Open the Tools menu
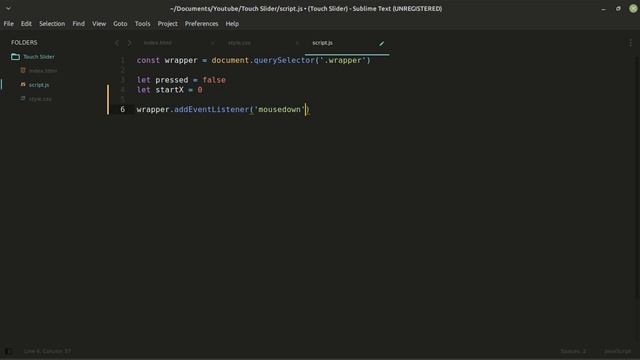This screenshot has width=640, height=360. pos(142,24)
